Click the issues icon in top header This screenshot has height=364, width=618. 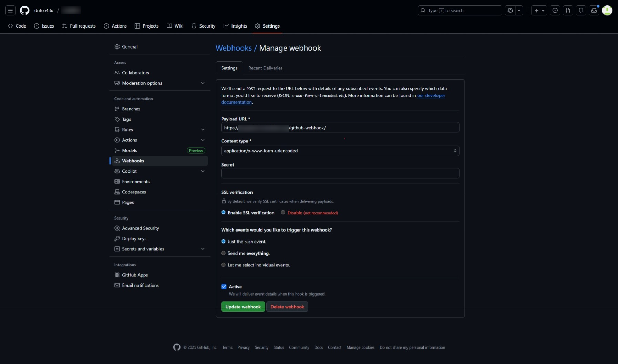tap(555, 10)
